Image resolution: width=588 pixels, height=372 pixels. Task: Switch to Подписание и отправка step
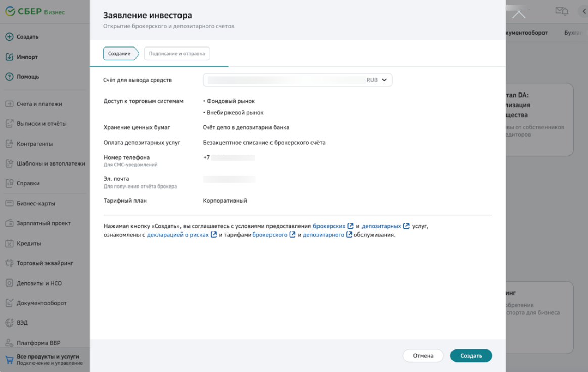click(x=176, y=54)
